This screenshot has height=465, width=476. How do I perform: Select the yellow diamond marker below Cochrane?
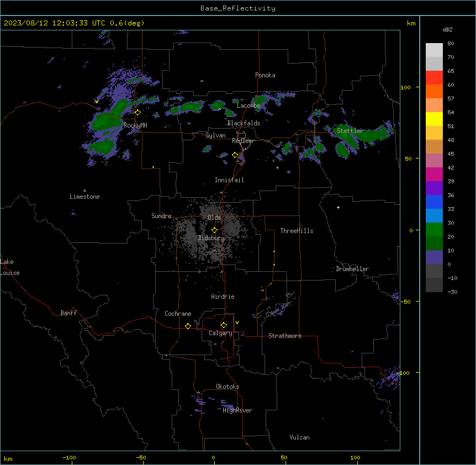pyautogui.click(x=188, y=326)
